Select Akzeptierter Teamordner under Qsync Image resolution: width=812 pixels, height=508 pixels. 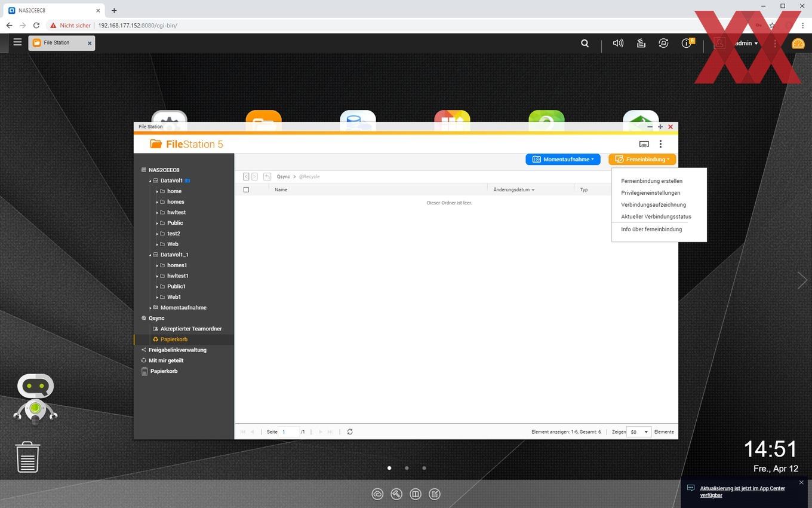tap(191, 329)
